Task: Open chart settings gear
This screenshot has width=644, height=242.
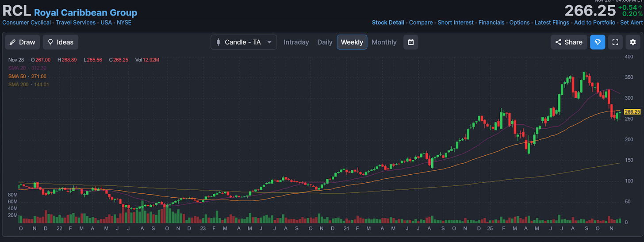Action: [633, 42]
